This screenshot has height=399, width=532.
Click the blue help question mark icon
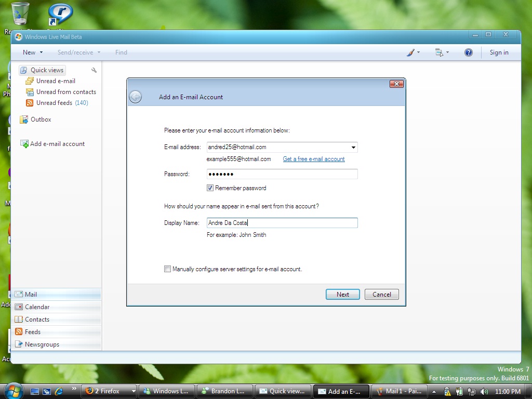tap(469, 52)
